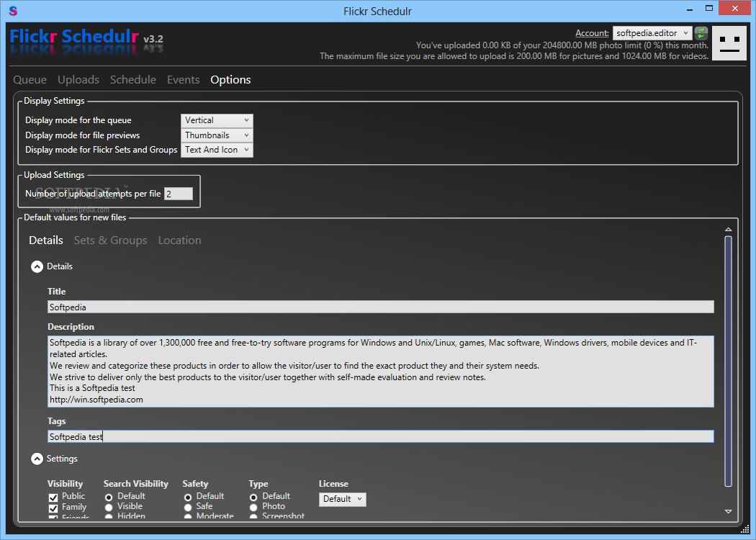Click the 'License' heading
The width and height of the screenshot is (756, 540).
[x=333, y=484]
